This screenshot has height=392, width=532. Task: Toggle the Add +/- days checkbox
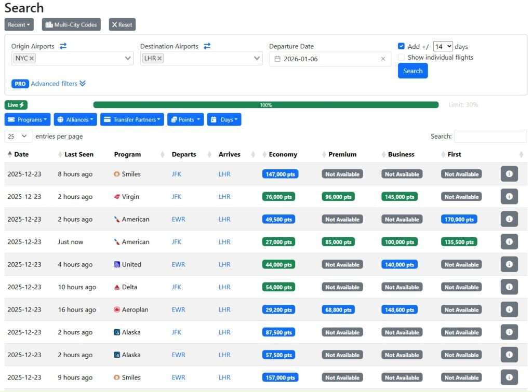[x=401, y=46]
